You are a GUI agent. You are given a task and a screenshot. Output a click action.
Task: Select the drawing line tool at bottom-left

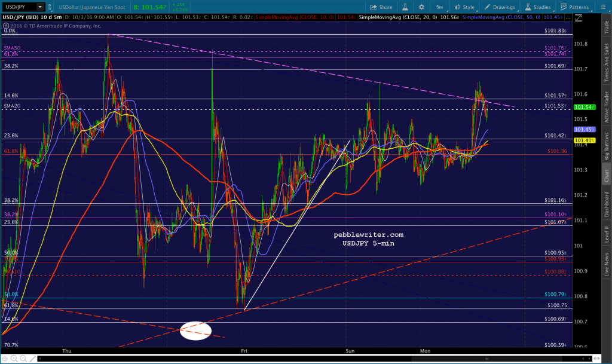[33, 358]
